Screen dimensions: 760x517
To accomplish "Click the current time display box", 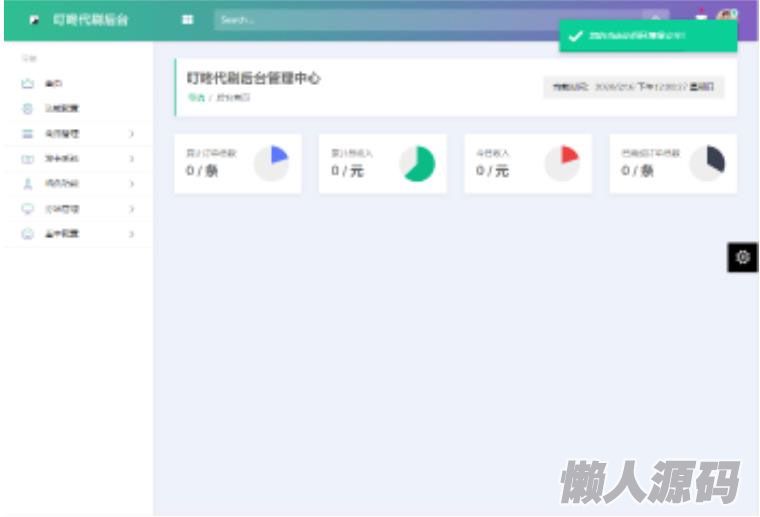I will tap(633, 87).
